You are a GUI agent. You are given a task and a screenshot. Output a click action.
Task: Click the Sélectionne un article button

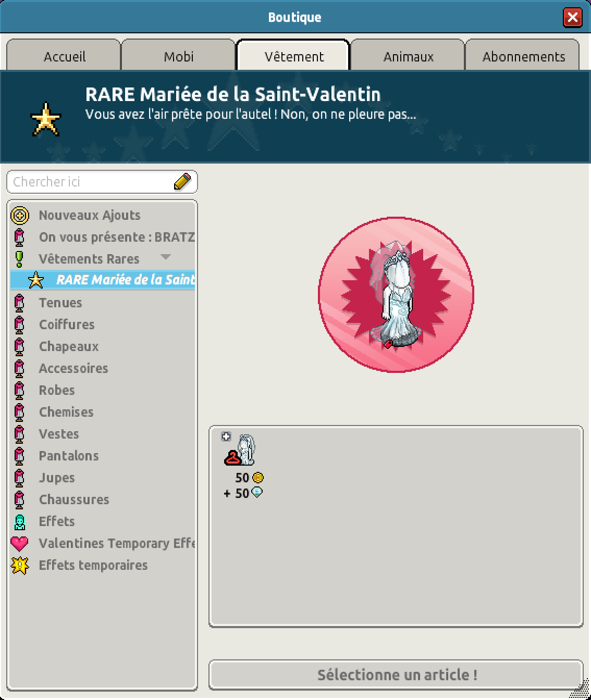pyautogui.click(x=396, y=675)
